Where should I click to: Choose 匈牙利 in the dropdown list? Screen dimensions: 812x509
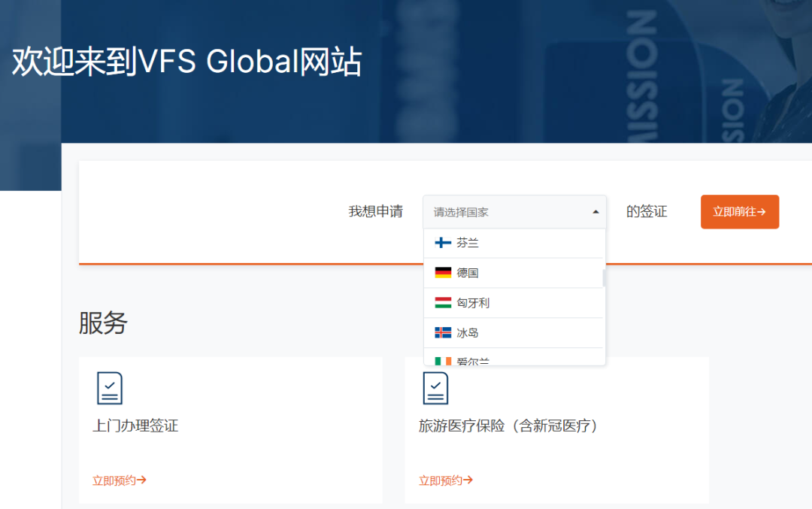pyautogui.click(x=514, y=303)
